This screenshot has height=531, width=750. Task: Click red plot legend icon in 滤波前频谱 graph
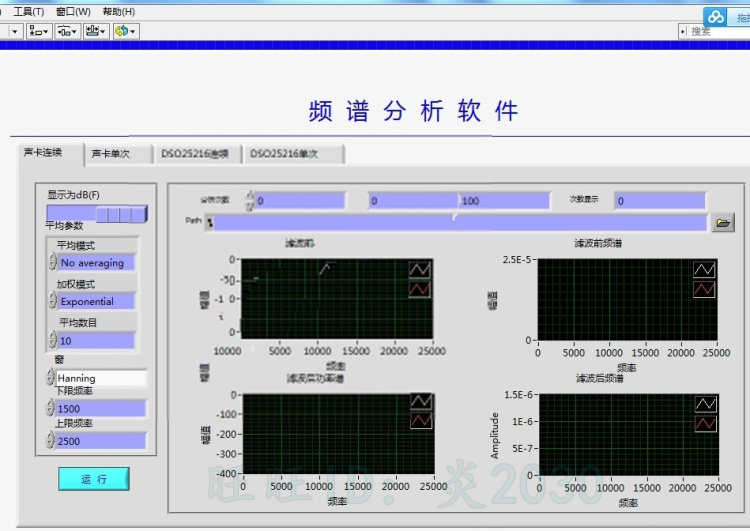(704, 289)
